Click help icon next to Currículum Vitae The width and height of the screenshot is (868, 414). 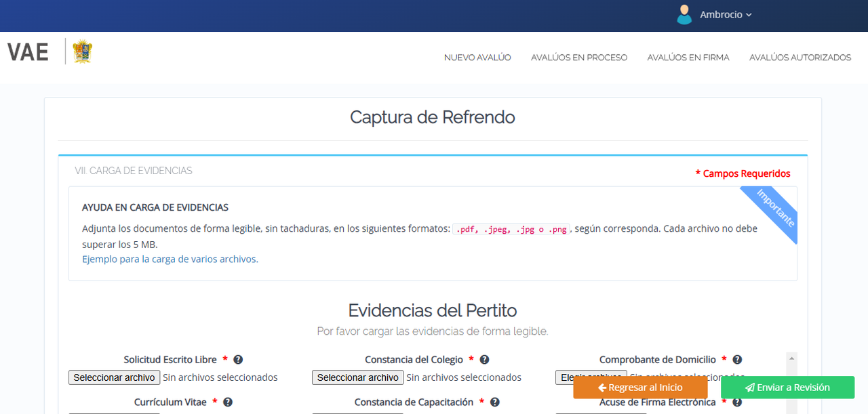point(228,402)
